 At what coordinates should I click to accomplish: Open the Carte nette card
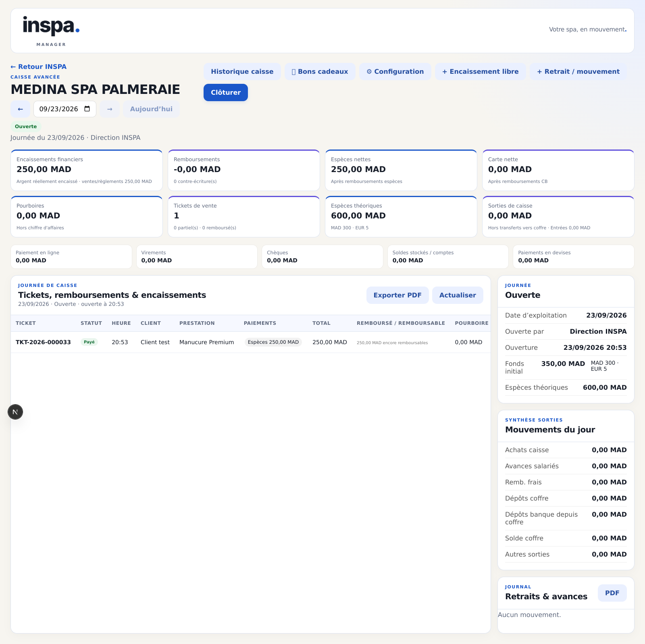[558, 170]
